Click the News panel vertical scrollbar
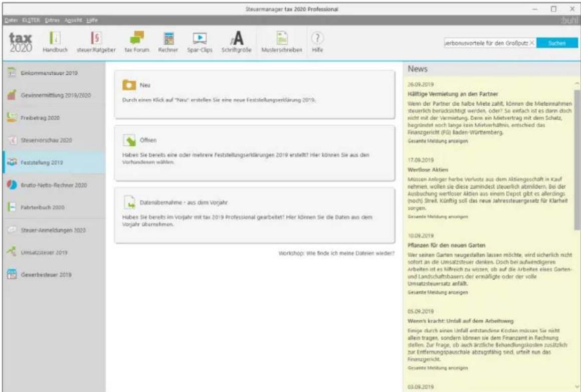 pyautogui.click(x=577, y=159)
